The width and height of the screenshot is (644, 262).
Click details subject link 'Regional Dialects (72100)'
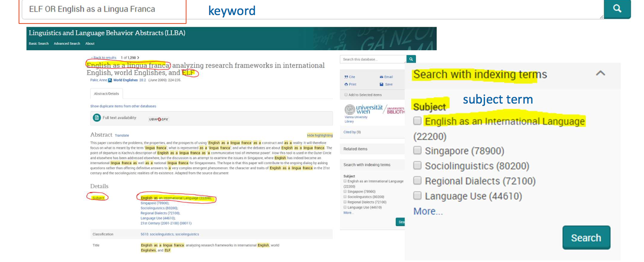pos(160,213)
